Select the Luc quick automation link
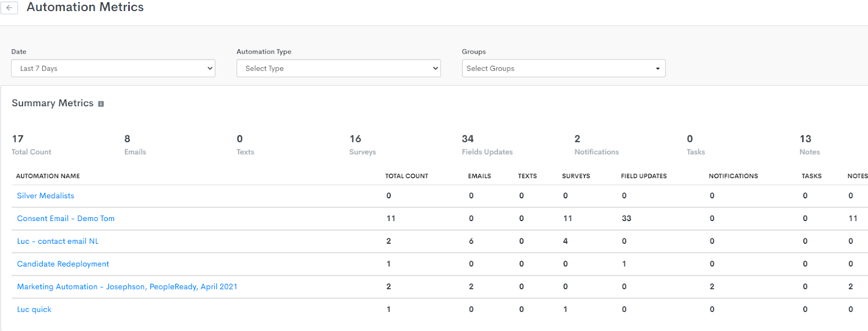Image resolution: width=868 pixels, height=331 pixels. tap(34, 309)
